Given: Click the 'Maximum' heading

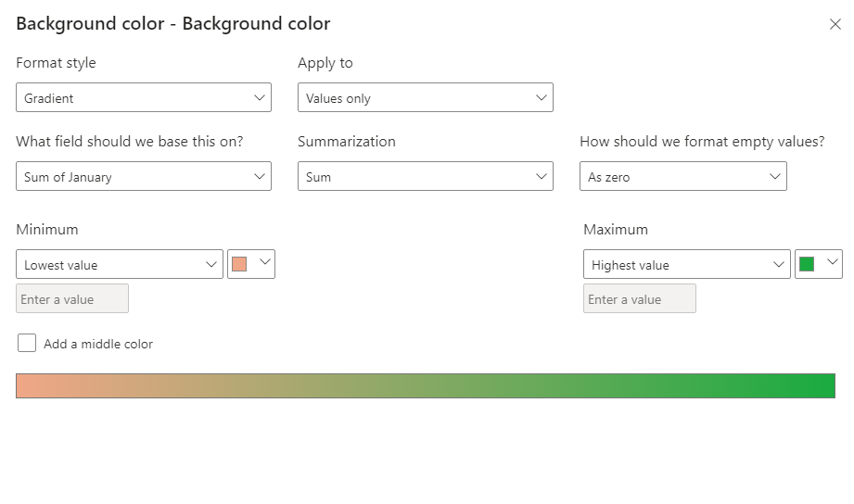Looking at the screenshot, I should [x=616, y=229].
